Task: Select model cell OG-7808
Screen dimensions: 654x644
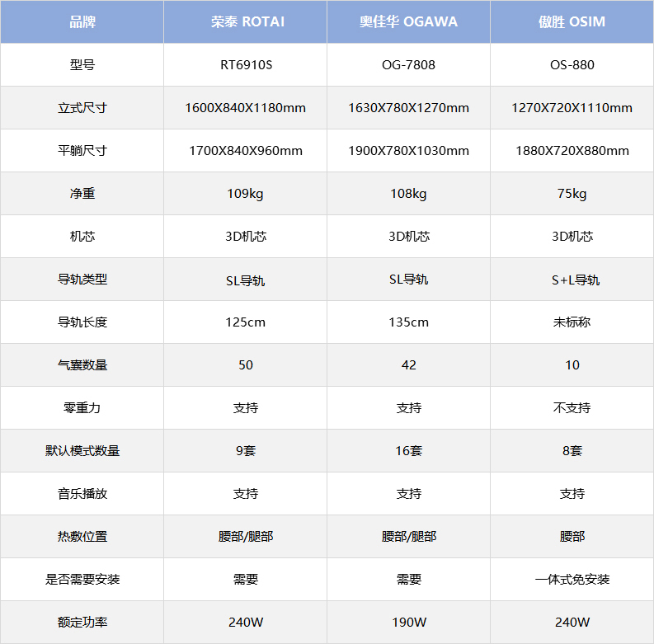Action: pyautogui.click(x=408, y=65)
